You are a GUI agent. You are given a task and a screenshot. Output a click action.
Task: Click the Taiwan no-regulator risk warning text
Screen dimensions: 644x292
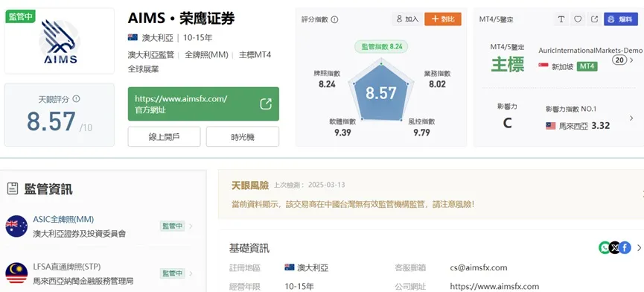coord(353,204)
